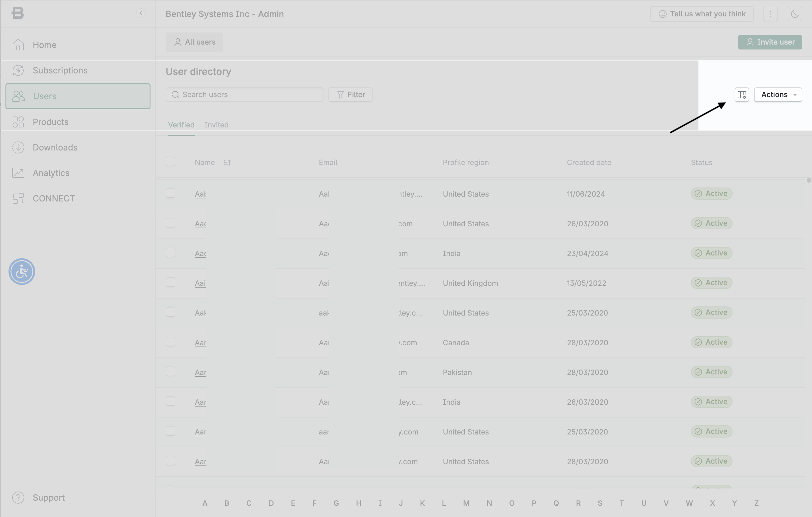
Task: Check the India row dated 26/03/2020
Action: pyautogui.click(x=171, y=401)
